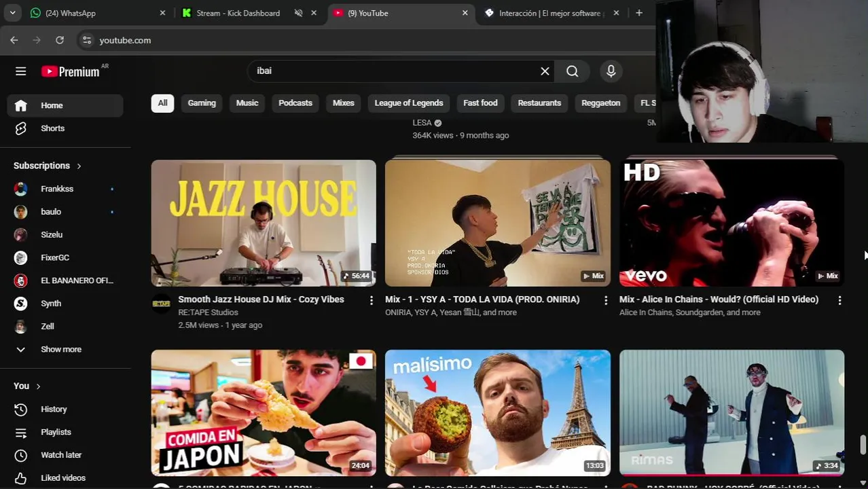Click the search magnifier button
The height and width of the screenshot is (489, 868).
click(573, 71)
